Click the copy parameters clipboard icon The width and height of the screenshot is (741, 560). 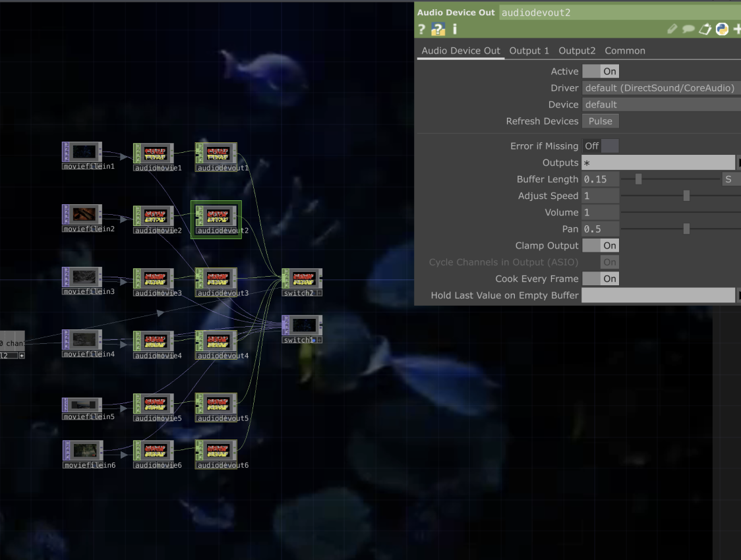click(705, 29)
